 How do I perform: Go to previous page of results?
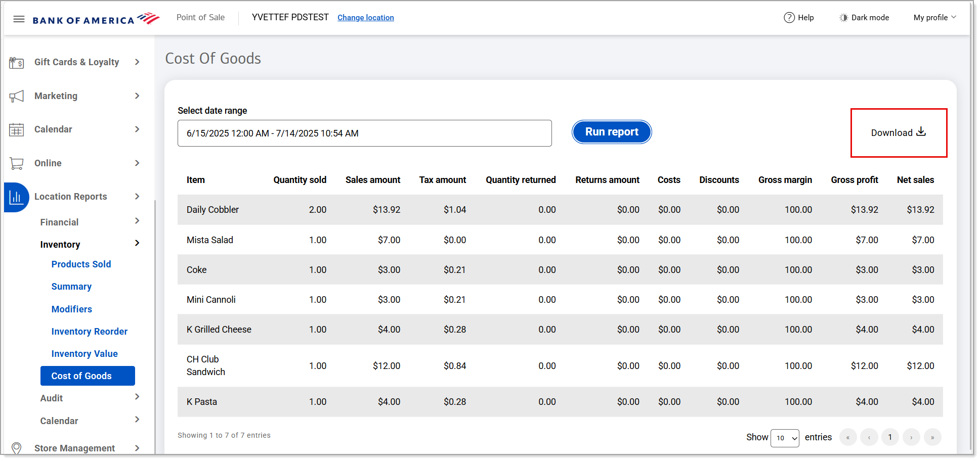(x=869, y=438)
